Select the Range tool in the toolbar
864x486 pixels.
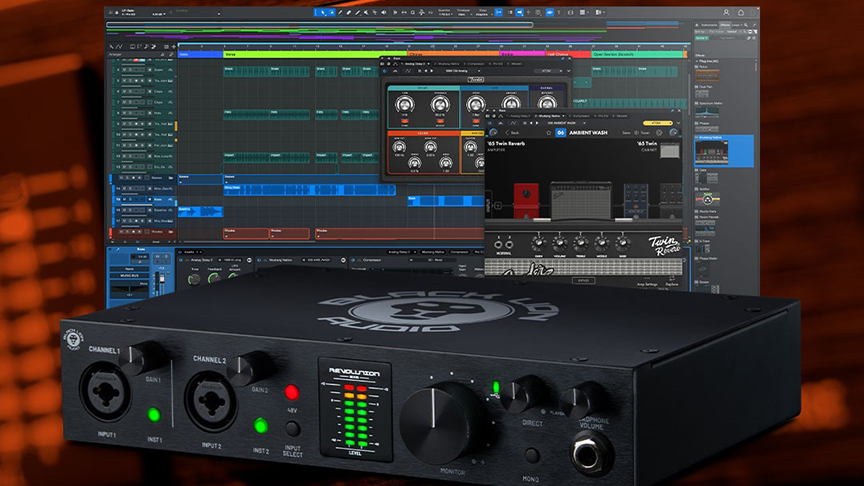pyautogui.click(x=332, y=12)
